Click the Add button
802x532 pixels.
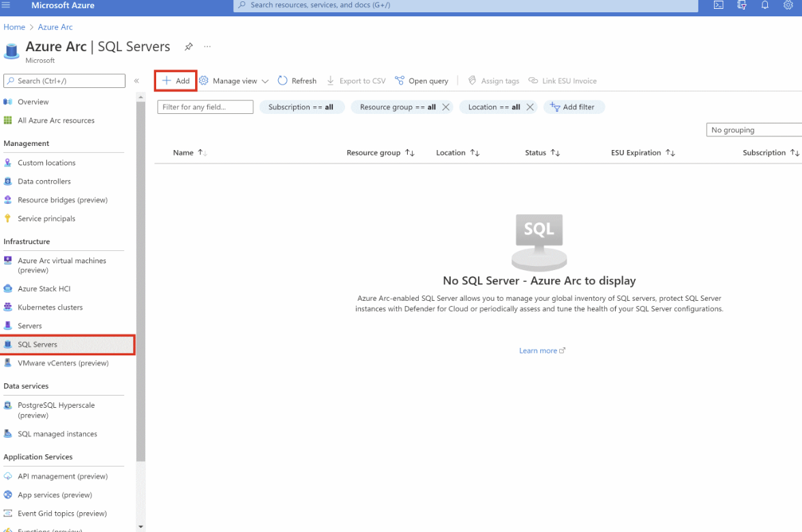coord(176,80)
